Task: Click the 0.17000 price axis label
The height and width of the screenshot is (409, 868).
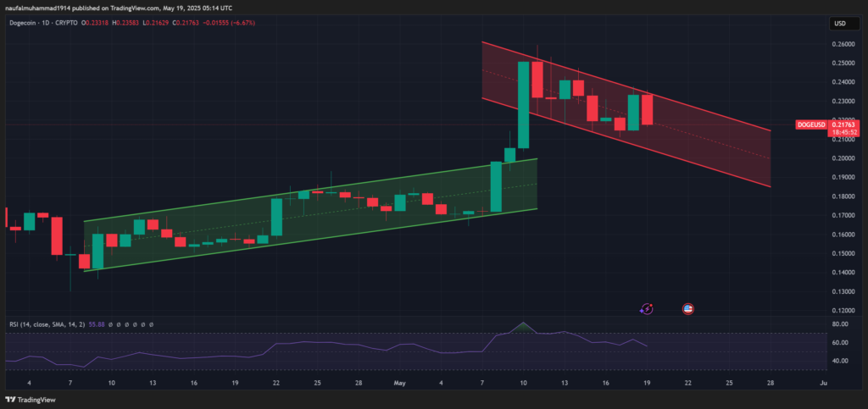Action: point(843,216)
